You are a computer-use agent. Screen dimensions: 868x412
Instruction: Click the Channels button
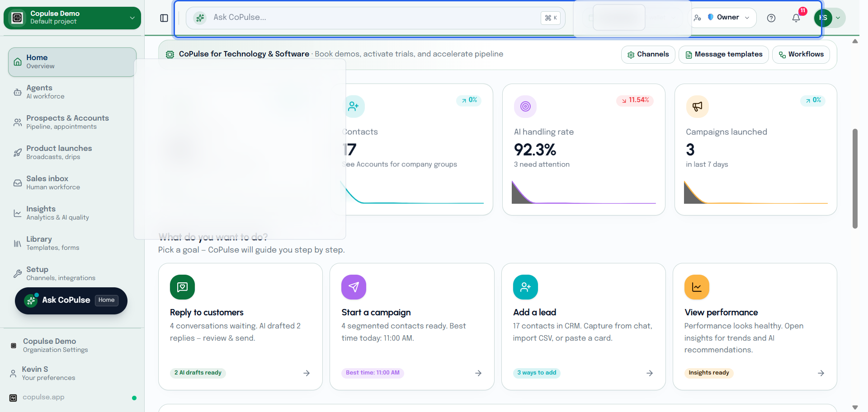(648, 55)
